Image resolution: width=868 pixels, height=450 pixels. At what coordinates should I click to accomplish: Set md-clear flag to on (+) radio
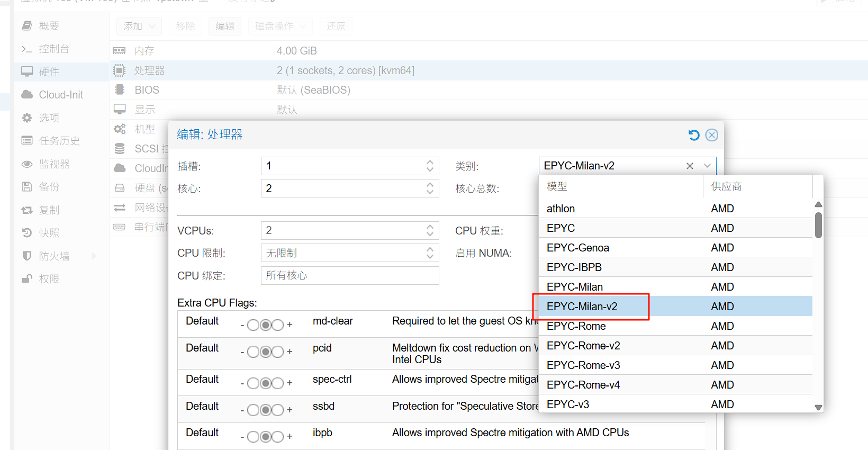[278, 325]
